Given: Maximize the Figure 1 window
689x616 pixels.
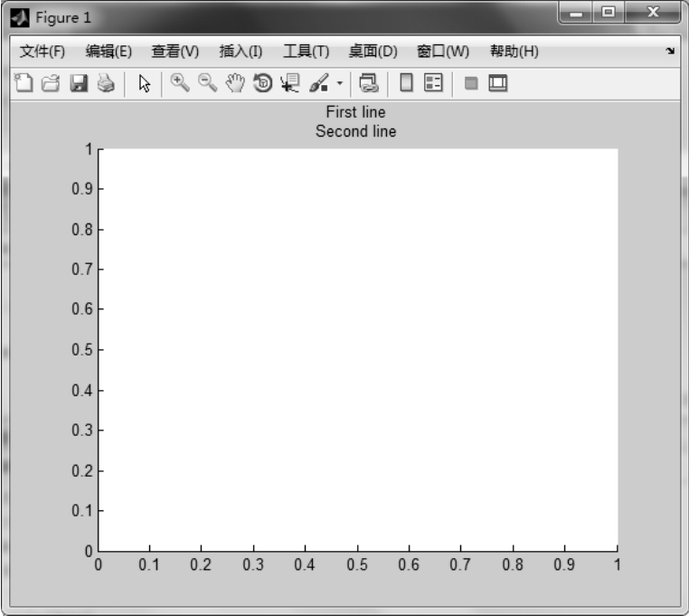Looking at the screenshot, I should tap(609, 13).
